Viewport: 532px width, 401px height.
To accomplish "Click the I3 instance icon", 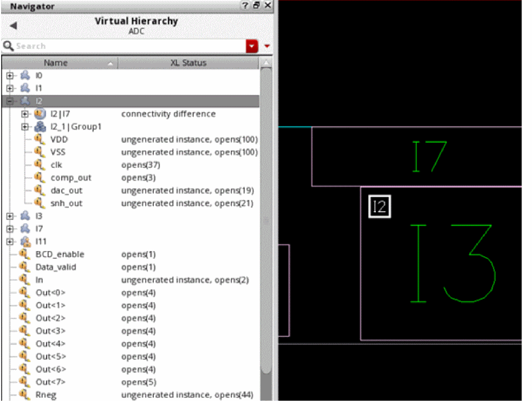I will tap(25, 215).
